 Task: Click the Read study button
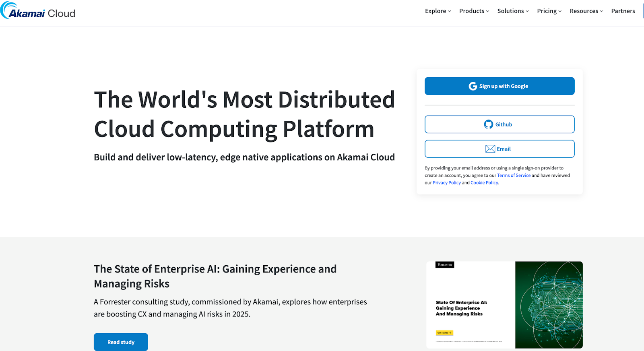(121, 342)
